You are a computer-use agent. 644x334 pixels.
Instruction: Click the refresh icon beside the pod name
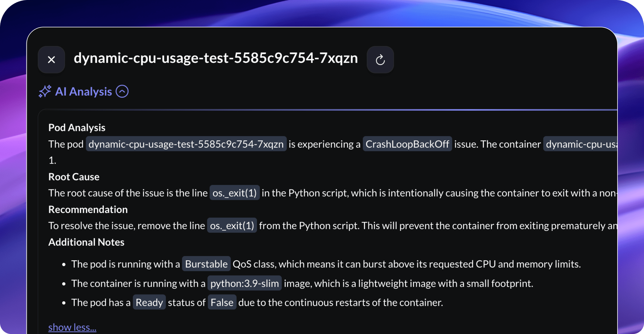pos(380,59)
